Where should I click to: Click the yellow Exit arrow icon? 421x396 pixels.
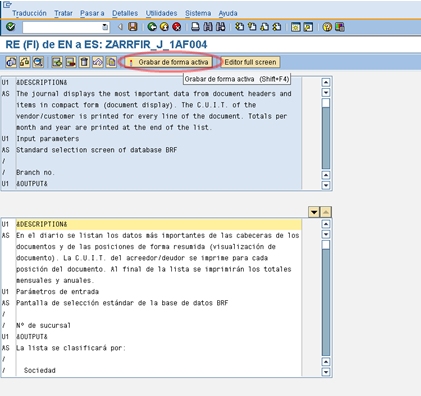[x=164, y=27]
